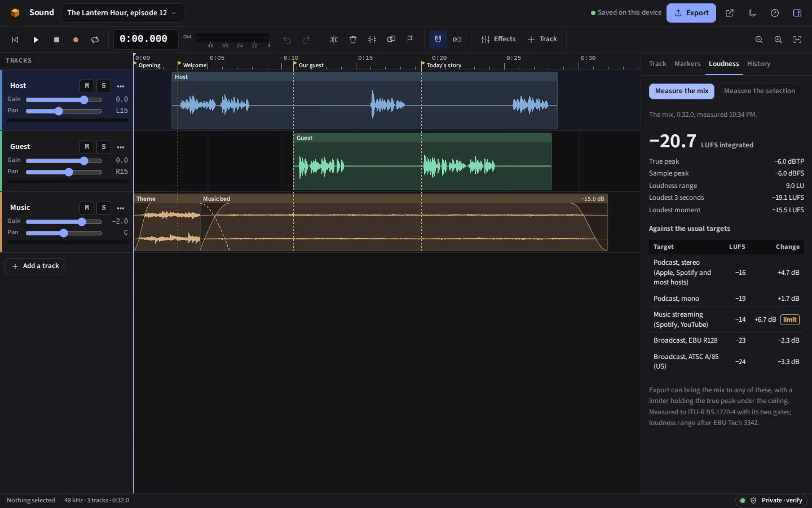Click the undo arrow
The width and height of the screenshot is (812, 508).
pyautogui.click(x=287, y=40)
